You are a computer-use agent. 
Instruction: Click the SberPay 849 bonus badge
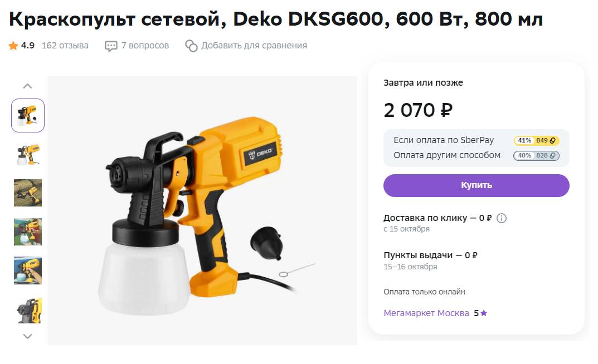click(x=537, y=140)
